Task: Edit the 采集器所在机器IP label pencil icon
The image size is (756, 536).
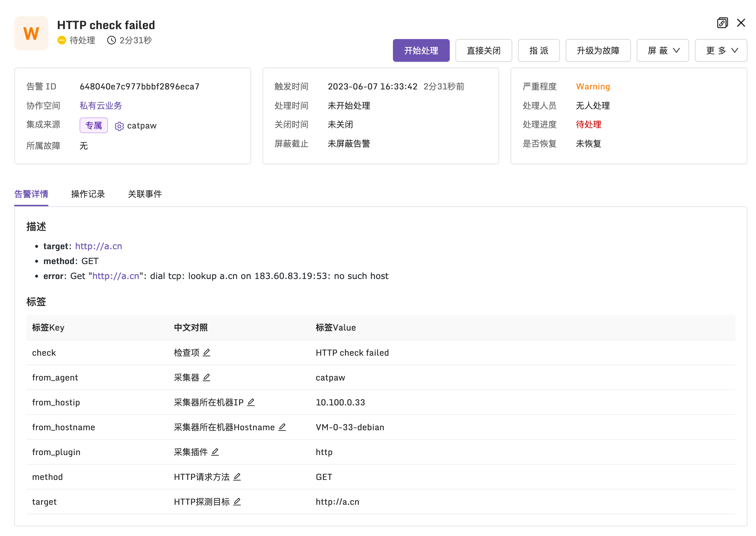Action: 251,403
